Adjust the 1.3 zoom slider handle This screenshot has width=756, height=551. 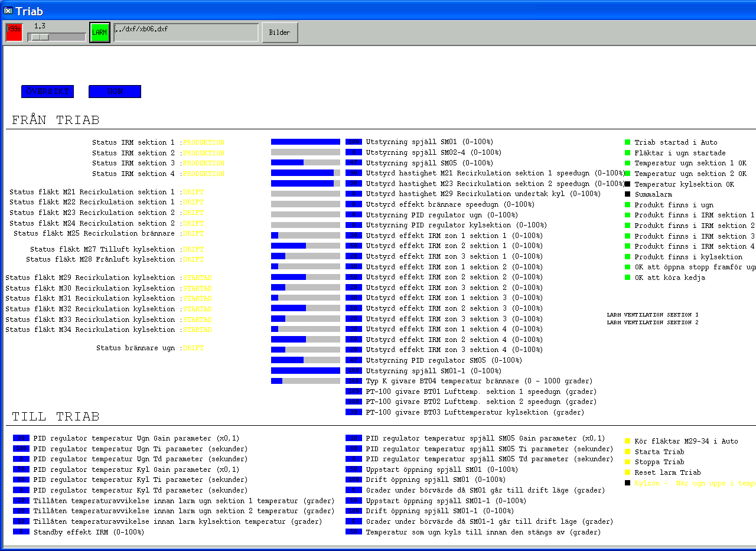tap(40, 37)
